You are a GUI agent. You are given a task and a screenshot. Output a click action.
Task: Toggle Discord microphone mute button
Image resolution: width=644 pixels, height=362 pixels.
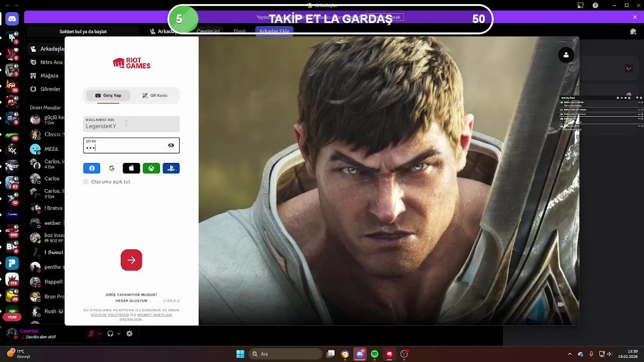[x=91, y=333]
